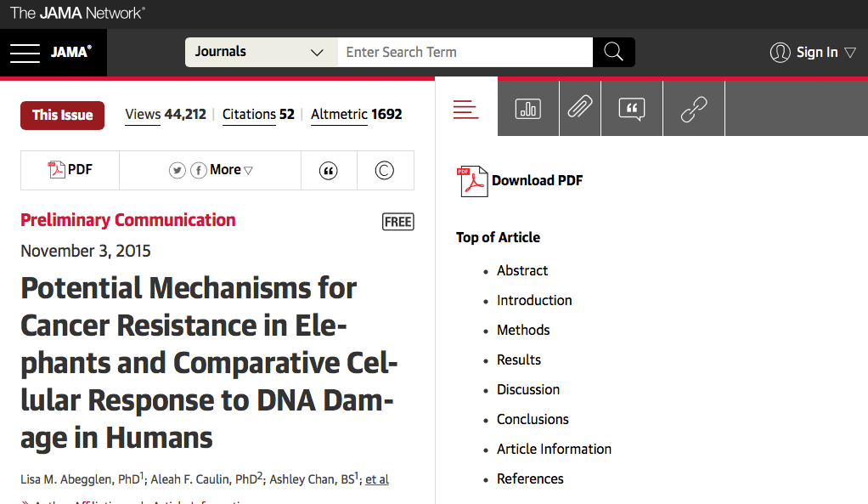Show the comments speech bubble panel
Viewport: 868px width, 504px height.
click(632, 109)
